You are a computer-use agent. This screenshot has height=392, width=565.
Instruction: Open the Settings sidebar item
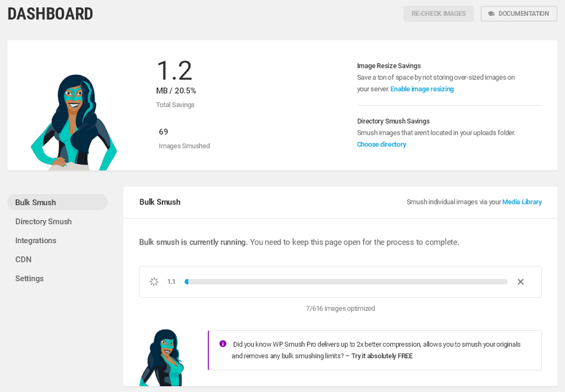(29, 278)
